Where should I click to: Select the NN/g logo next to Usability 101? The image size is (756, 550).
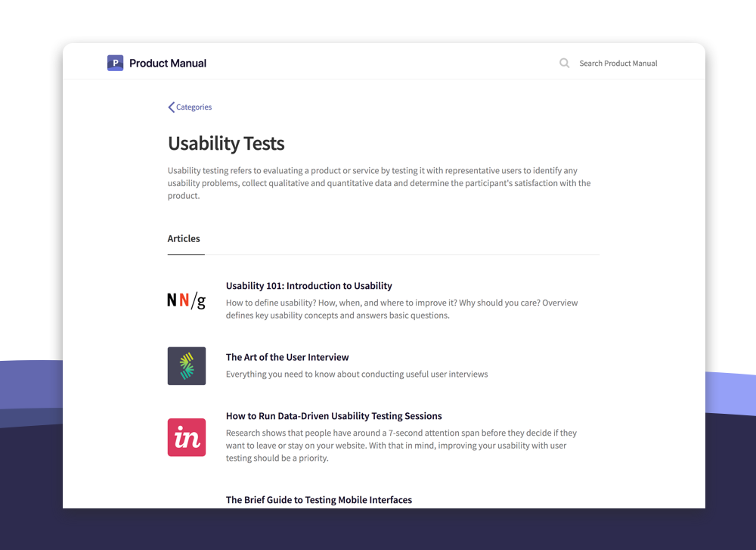[x=186, y=300]
